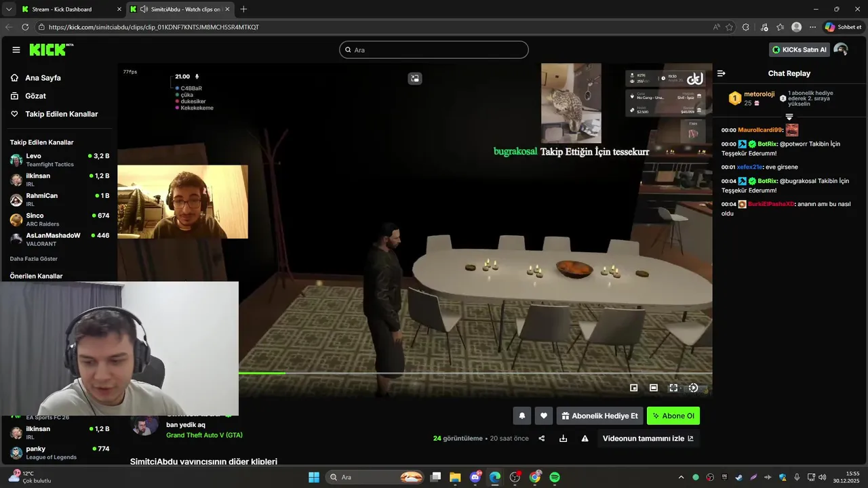Image resolution: width=868 pixels, height=488 pixels.
Task: Open SimitciAbdu streamer avatar
Action: (144, 426)
